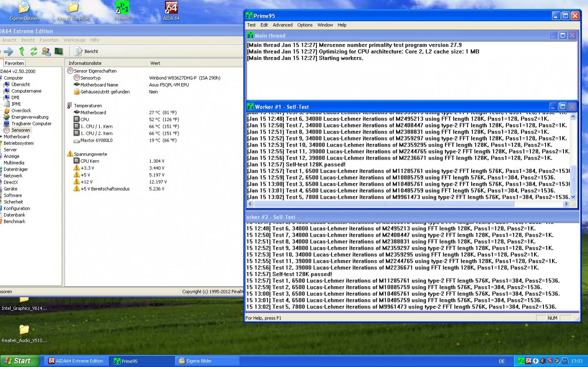Viewport: 588px width, 367px height.
Task: Select DirectX category in AIDA64 tree
Action: (x=11, y=182)
